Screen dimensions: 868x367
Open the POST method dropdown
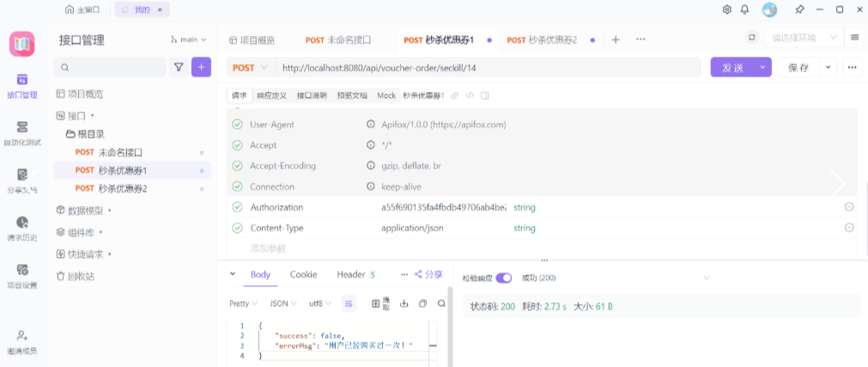250,67
